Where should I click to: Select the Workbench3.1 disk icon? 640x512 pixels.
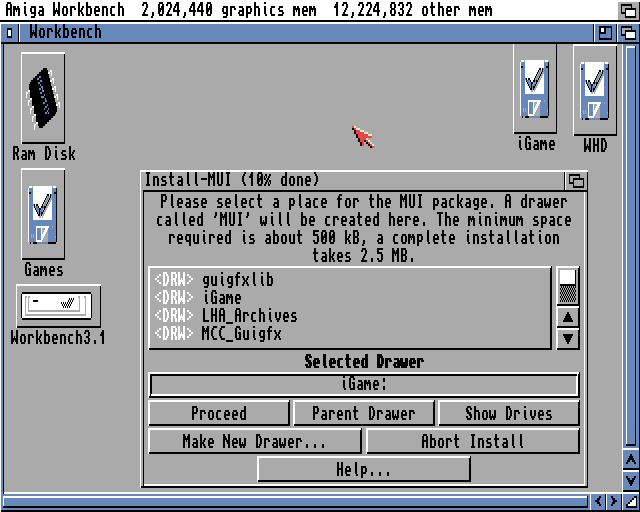click(x=58, y=305)
